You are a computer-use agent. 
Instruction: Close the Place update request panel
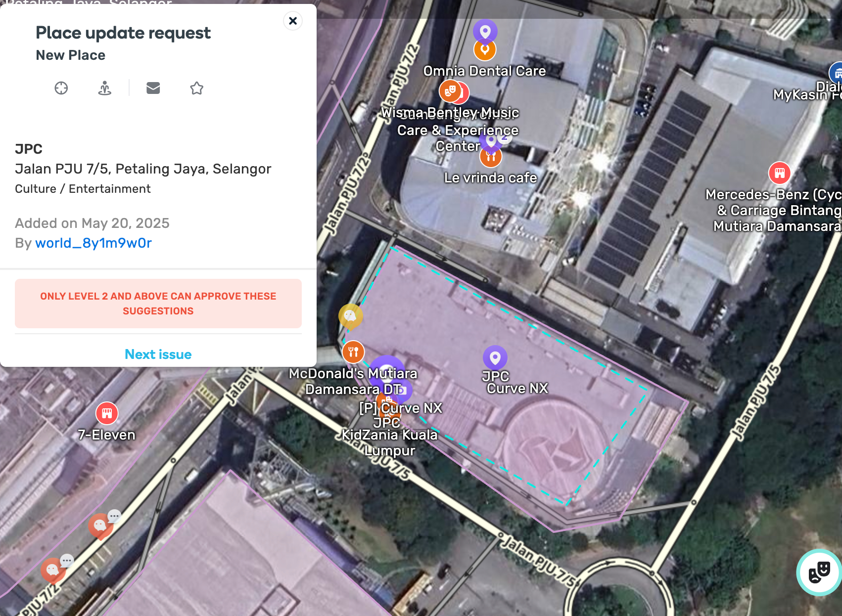coord(293,21)
